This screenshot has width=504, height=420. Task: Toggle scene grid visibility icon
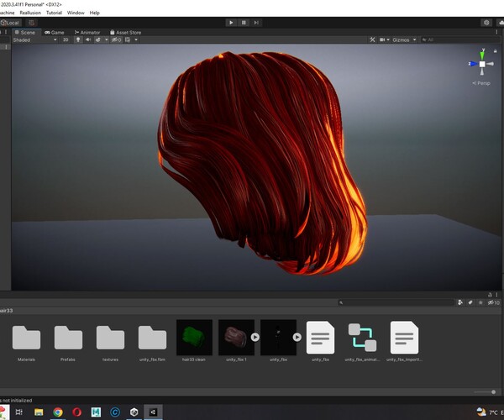point(128,39)
